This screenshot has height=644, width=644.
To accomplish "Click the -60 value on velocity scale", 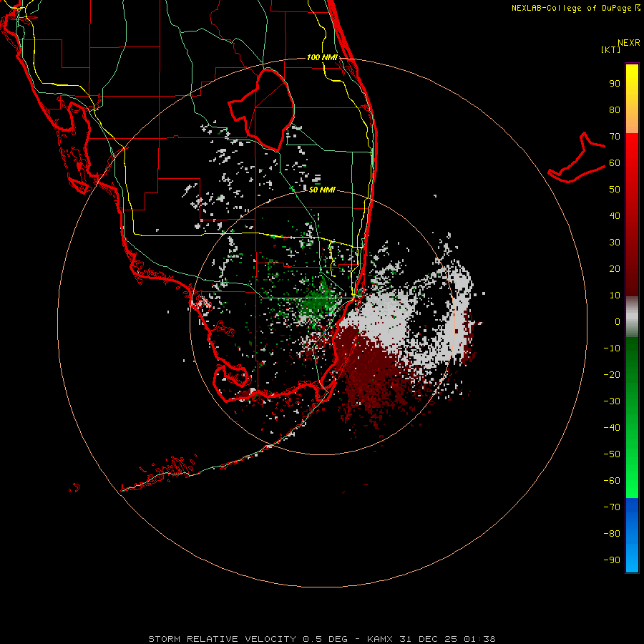I will [x=612, y=481].
